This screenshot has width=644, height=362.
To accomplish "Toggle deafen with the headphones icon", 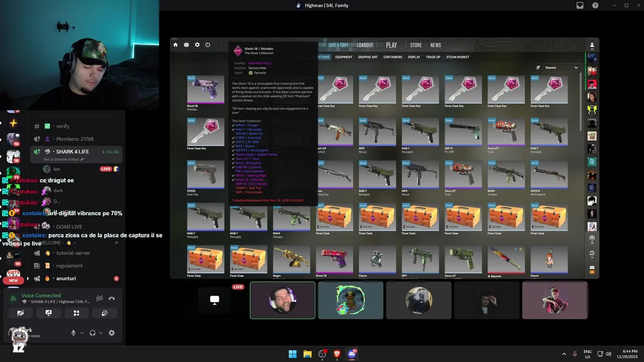I will (93, 333).
